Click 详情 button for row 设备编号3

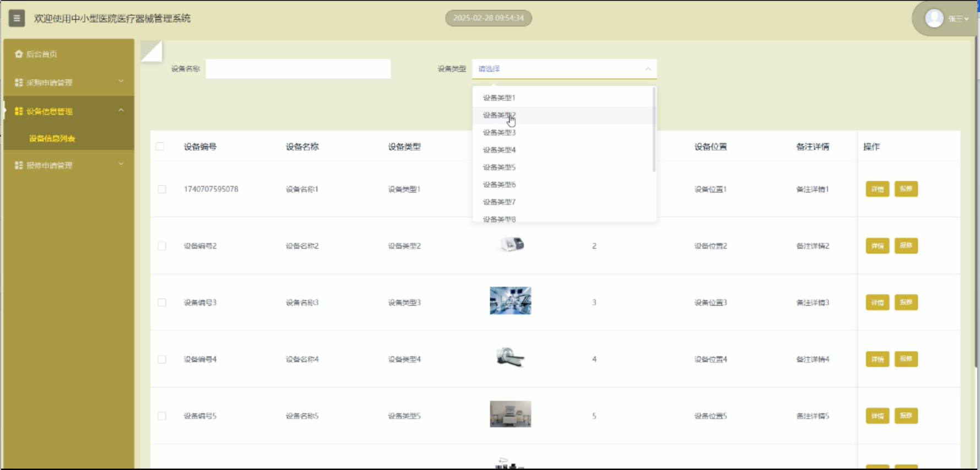pyautogui.click(x=878, y=302)
